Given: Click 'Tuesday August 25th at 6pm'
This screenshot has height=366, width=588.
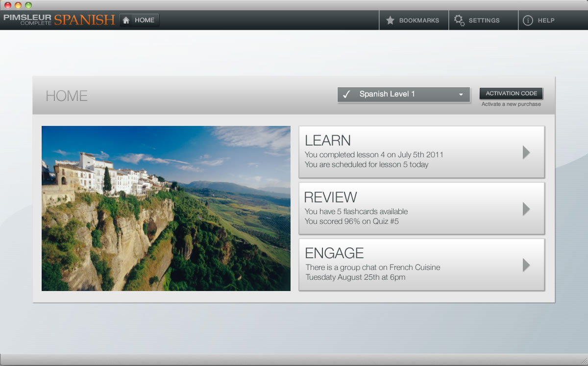Looking at the screenshot, I should click(x=355, y=277).
